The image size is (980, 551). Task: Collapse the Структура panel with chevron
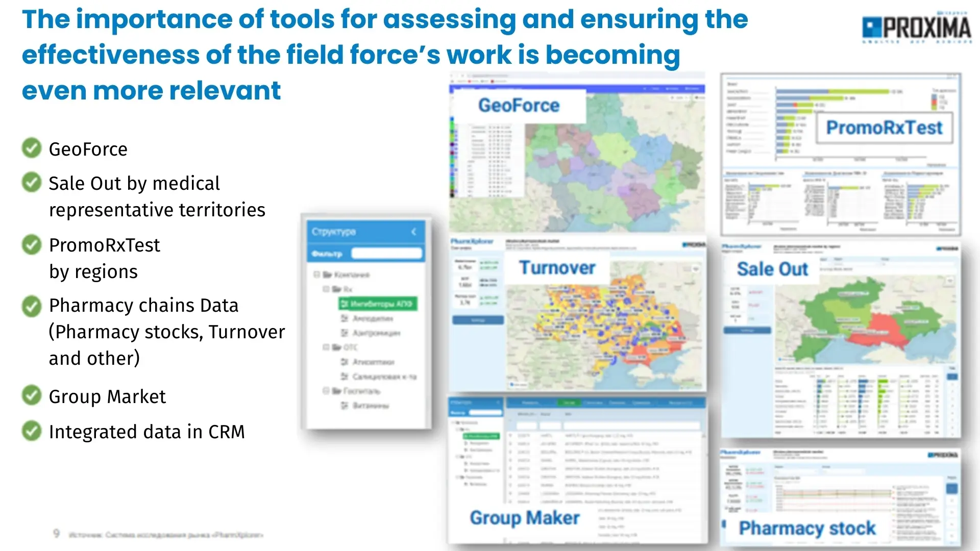(x=414, y=232)
